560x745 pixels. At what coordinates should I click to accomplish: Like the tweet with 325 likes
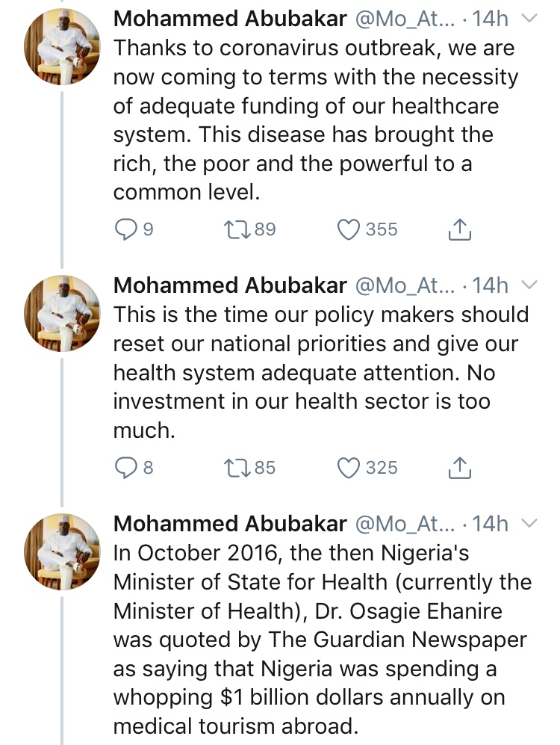click(349, 468)
